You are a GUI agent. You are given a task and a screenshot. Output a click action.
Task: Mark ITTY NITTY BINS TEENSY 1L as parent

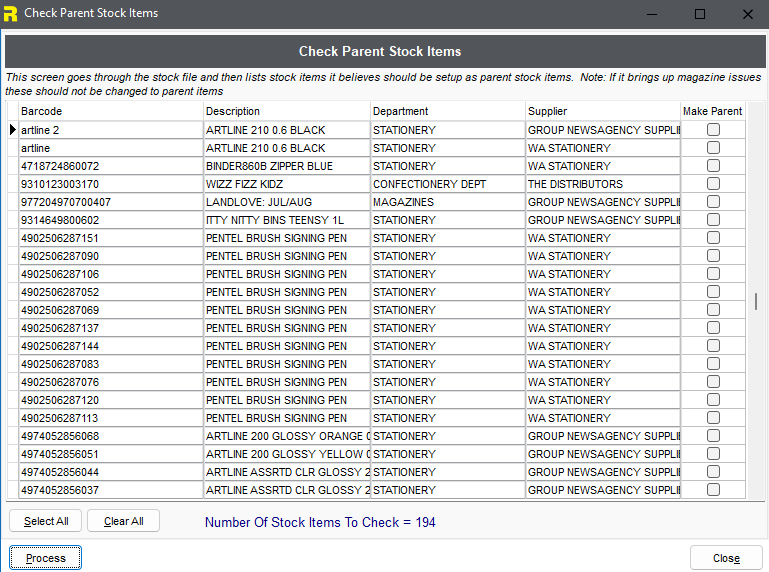pos(713,220)
